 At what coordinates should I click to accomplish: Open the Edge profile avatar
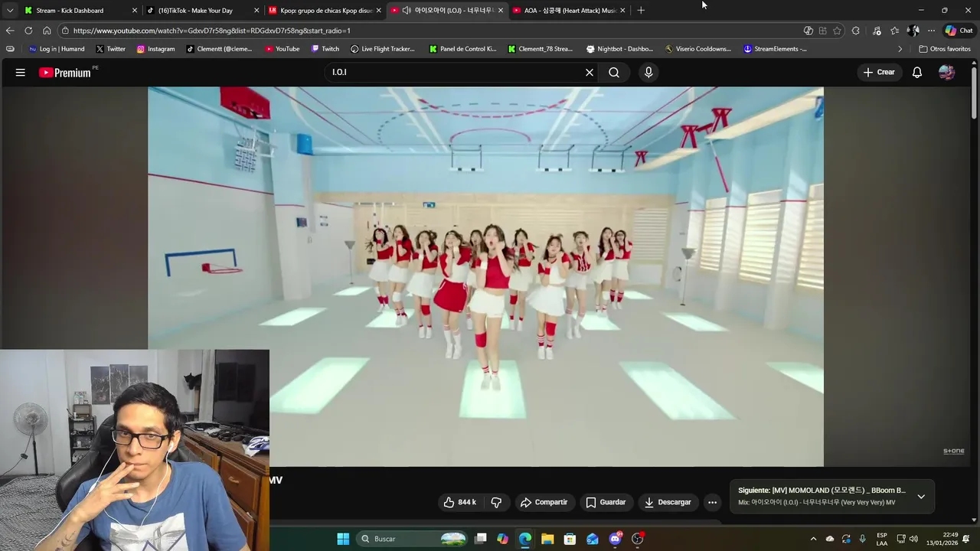pyautogui.click(x=913, y=31)
